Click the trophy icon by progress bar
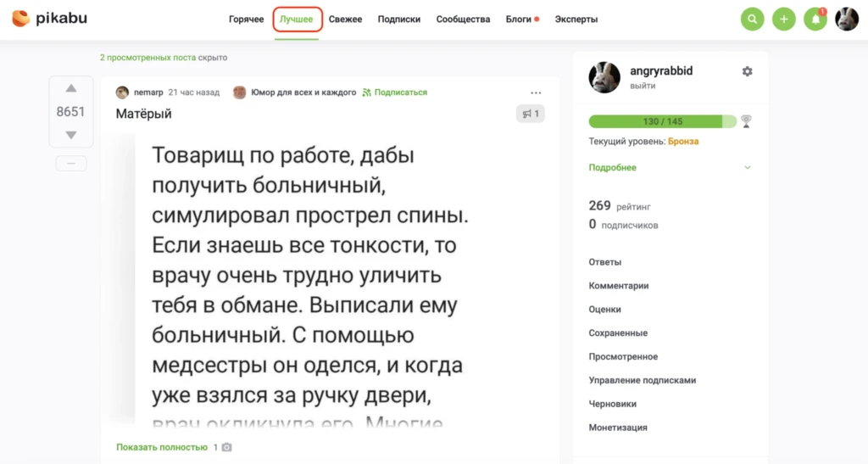Image resolution: width=868 pixels, height=464 pixels. pos(746,121)
